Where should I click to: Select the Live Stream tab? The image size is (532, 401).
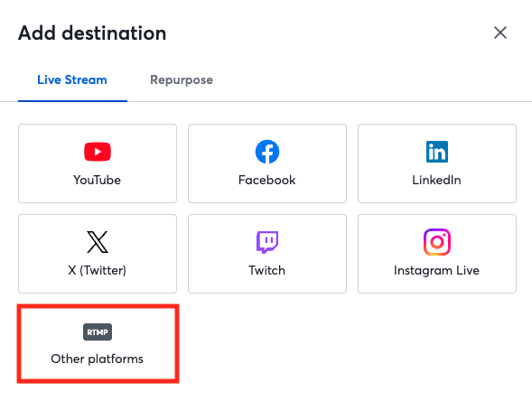click(72, 80)
